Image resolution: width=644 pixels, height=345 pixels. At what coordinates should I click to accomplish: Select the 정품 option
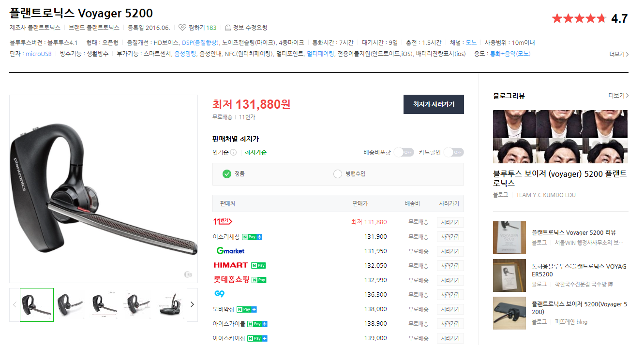coord(233,174)
